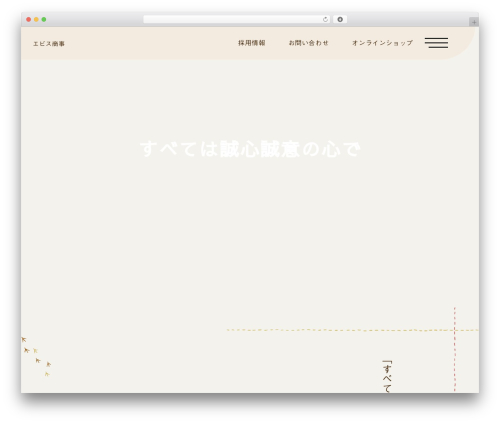
Task: Open the オンラインショップ menu link
Action: point(382,43)
